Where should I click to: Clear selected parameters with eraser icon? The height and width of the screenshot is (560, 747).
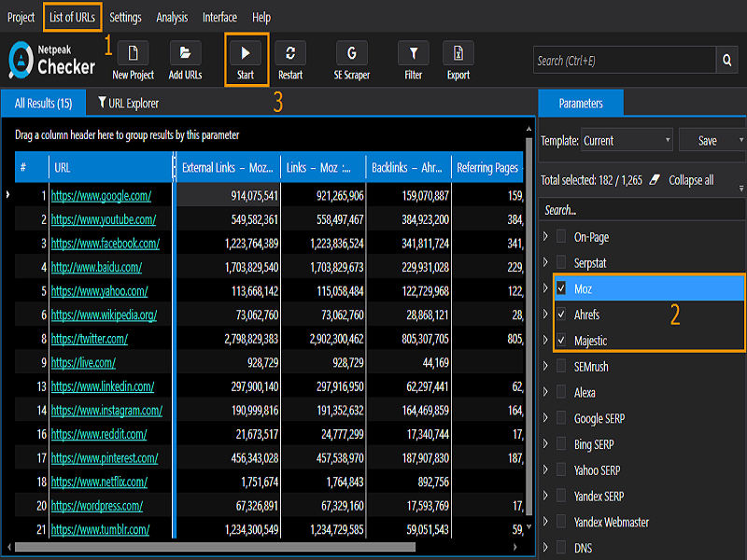655,179
